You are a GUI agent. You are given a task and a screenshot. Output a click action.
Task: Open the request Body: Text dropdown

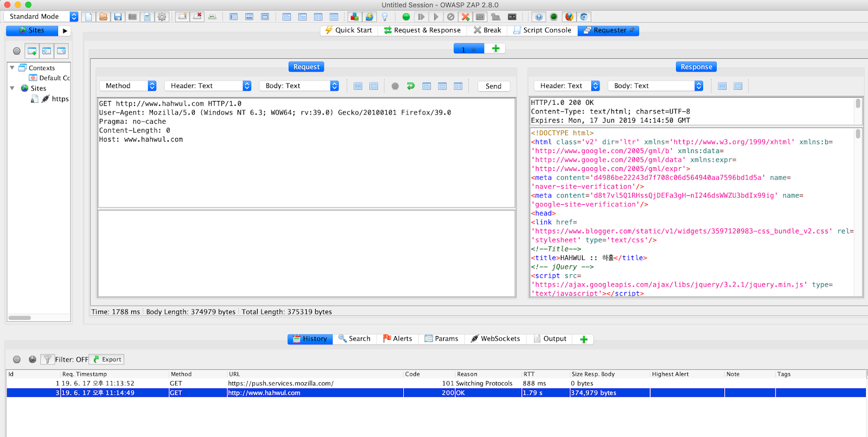point(299,86)
